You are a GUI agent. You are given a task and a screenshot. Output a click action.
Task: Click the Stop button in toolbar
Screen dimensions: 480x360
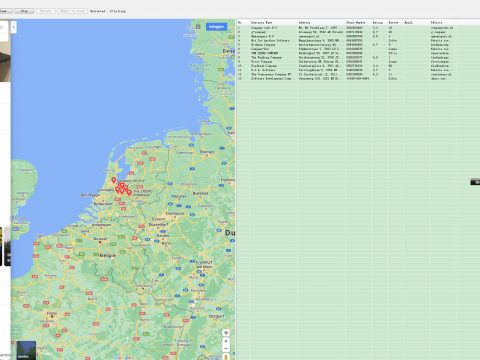24,11
